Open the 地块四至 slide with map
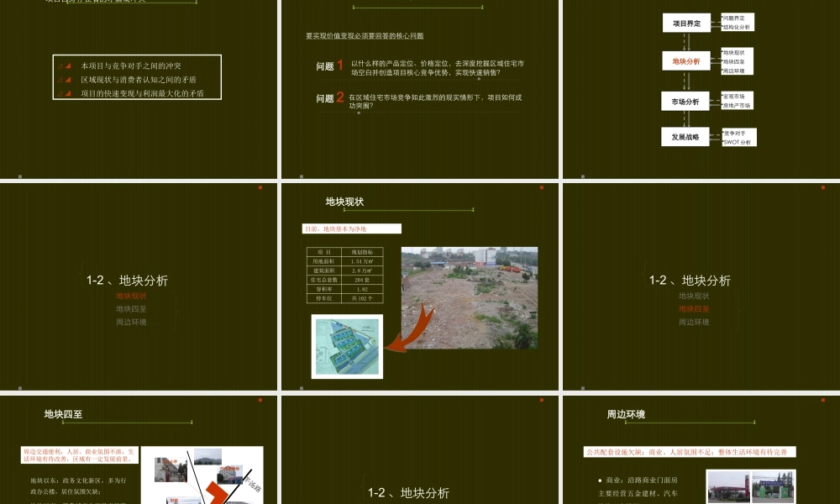The height and width of the screenshot is (504, 840). 139,450
